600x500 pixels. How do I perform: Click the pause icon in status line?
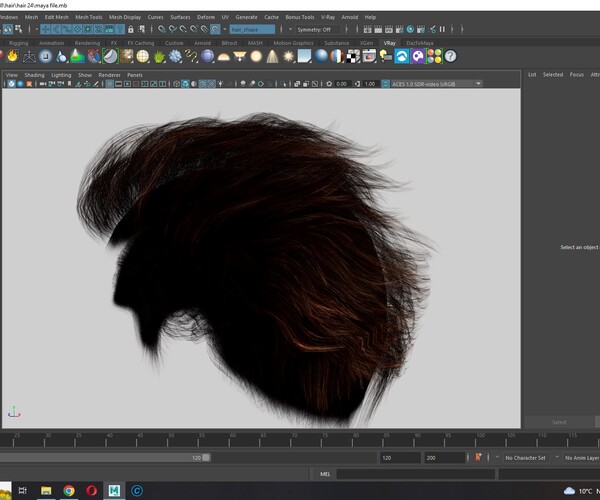(442, 29)
